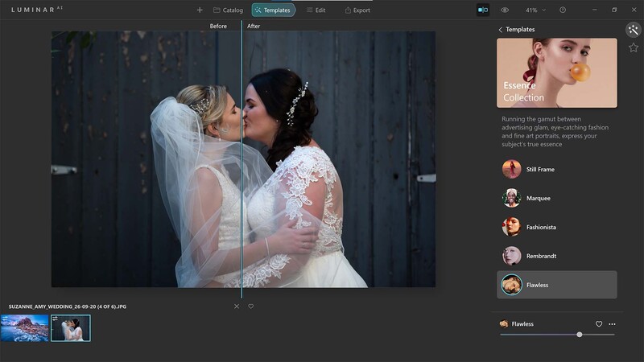
Task: Click the heart favorite icon below photo
Action: [x=250, y=306]
